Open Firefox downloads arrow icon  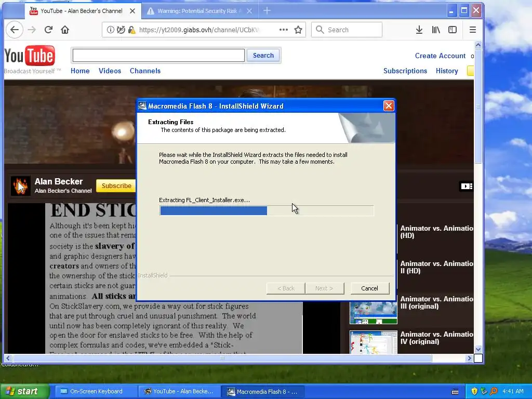point(419,30)
